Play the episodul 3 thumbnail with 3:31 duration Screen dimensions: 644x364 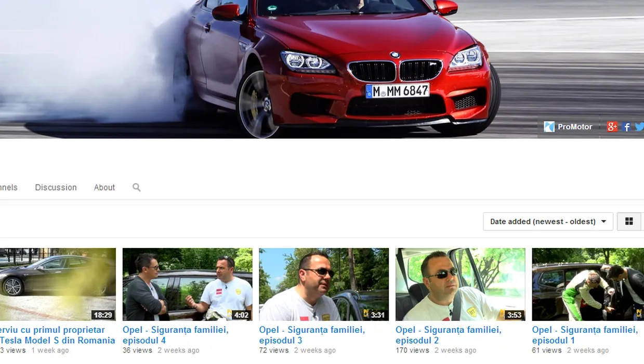click(x=324, y=284)
